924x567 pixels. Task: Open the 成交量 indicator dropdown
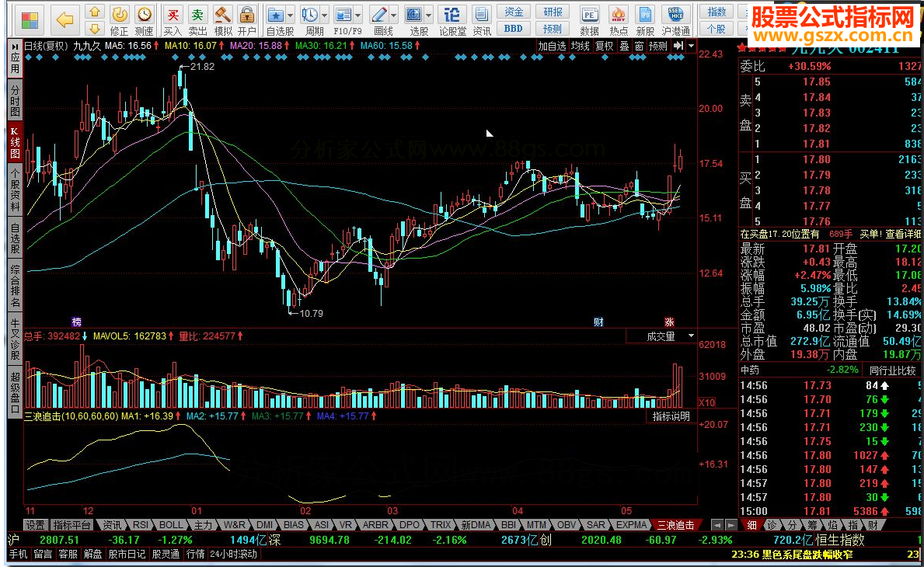coord(690,336)
